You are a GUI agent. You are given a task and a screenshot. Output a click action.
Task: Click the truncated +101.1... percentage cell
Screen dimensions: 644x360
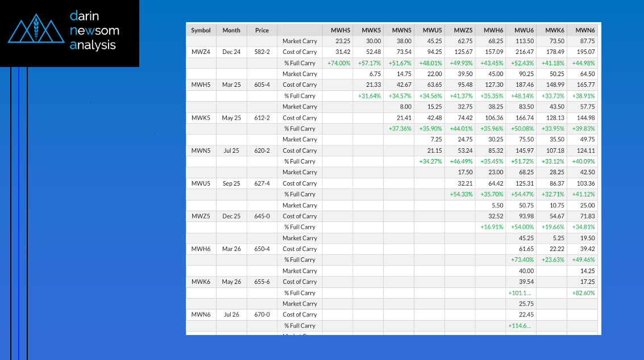(520, 293)
